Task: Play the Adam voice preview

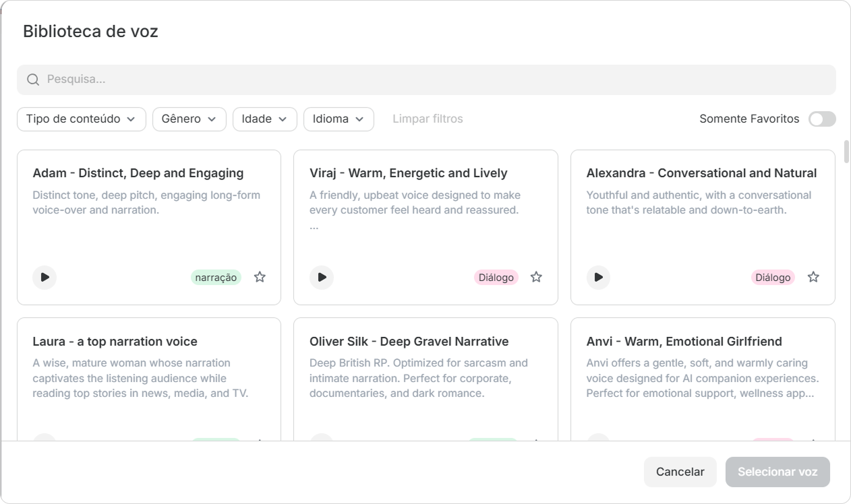Action: tap(45, 277)
